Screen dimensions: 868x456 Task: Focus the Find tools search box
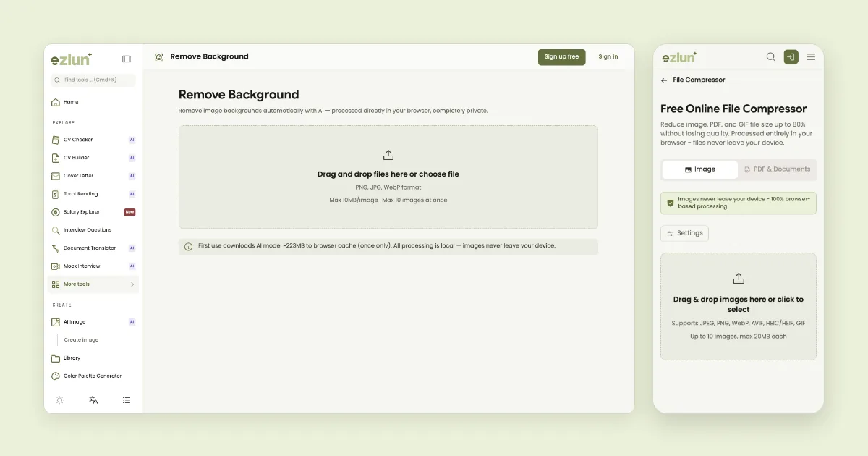pos(93,80)
